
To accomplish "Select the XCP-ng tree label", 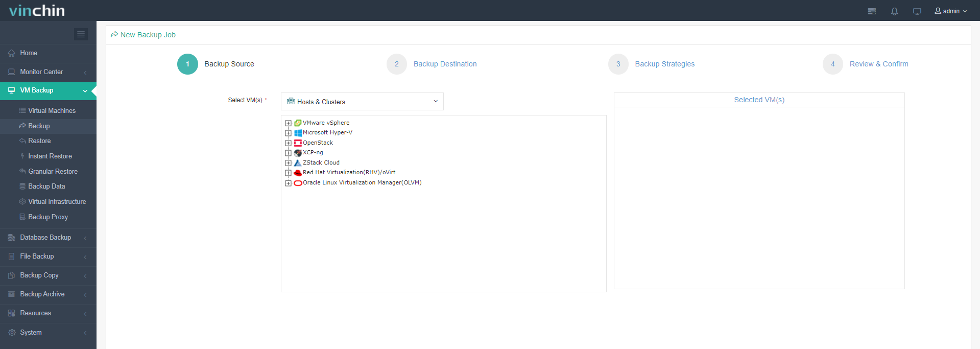I will point(313,152).
